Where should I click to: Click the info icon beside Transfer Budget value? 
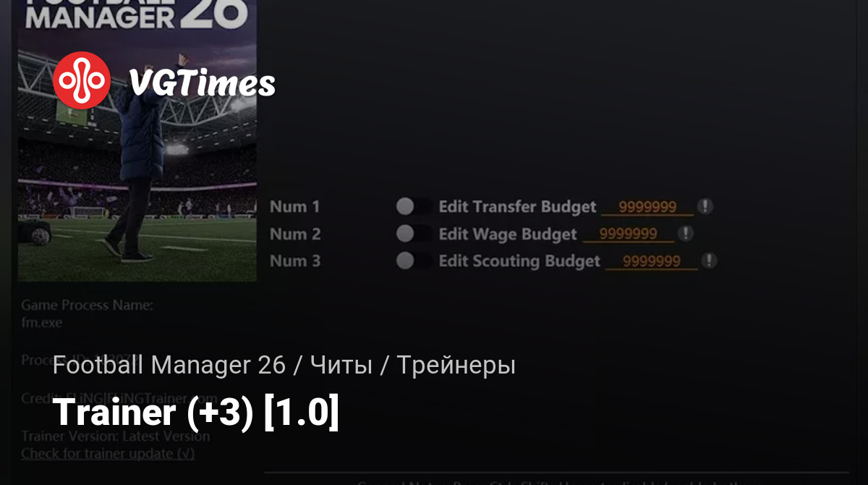point(705,206)
